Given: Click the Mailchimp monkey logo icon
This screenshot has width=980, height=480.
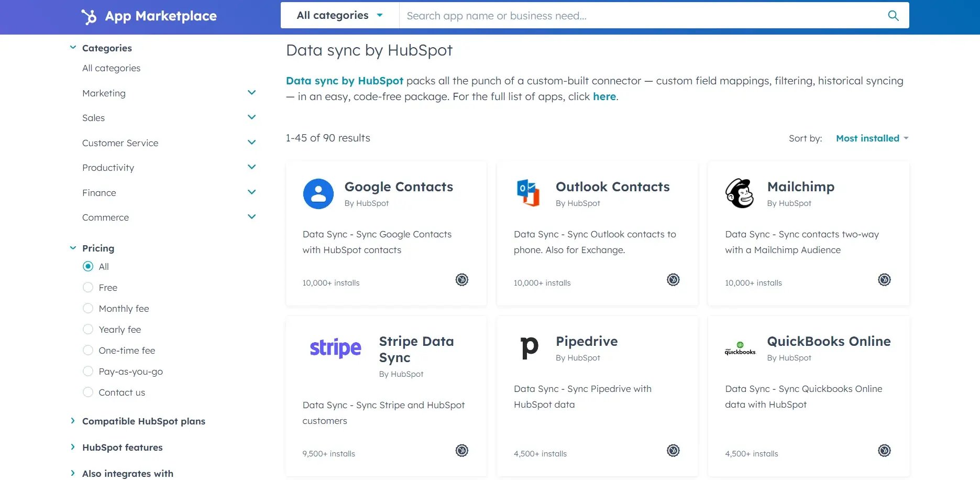Looking at the screenshot, I should [740, 193].
